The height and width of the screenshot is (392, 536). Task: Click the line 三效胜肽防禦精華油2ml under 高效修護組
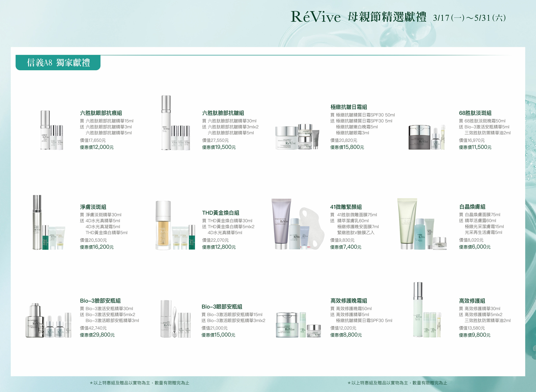[488, 321]
